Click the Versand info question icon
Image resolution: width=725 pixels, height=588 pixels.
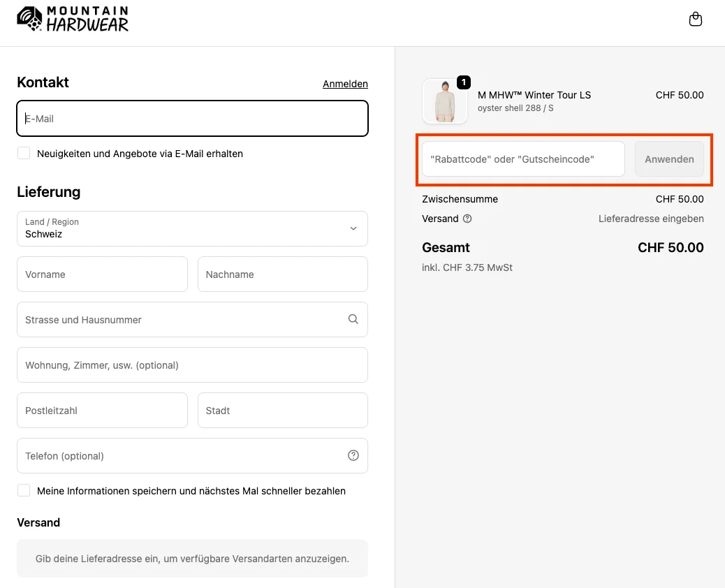[x=467, y=219]
